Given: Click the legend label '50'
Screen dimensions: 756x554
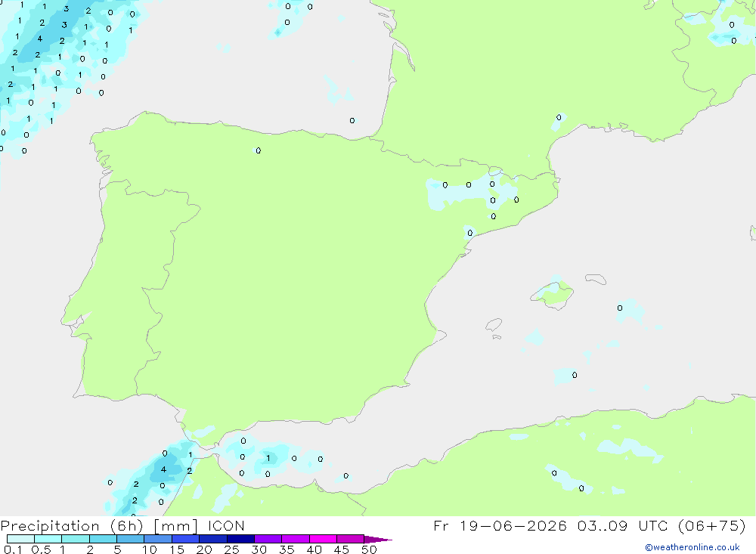Looking at the screenshot, I should coord(370,549).
